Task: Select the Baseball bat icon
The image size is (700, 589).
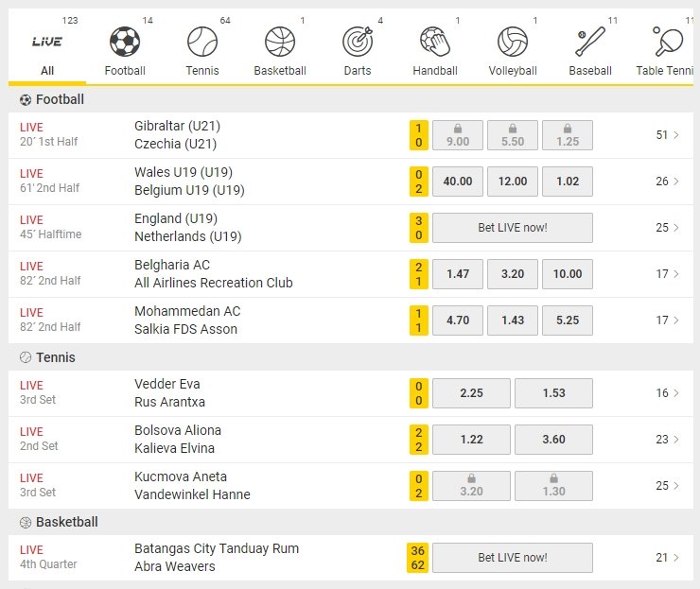Action: coord(590,42)
